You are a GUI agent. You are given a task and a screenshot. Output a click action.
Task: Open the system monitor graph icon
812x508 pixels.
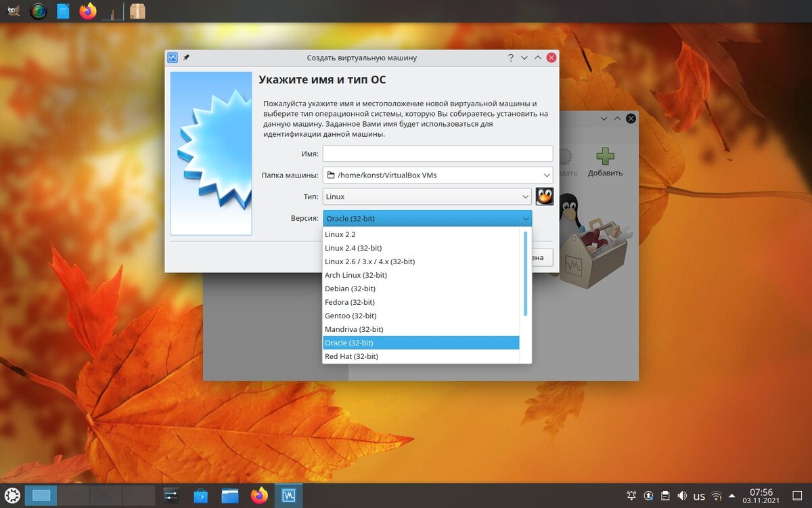coord(113,11)
